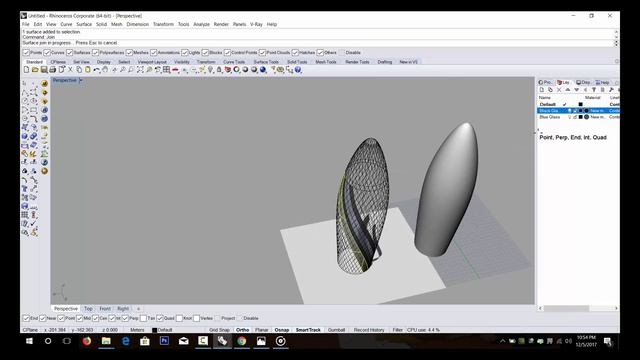Click the padlock Lock objects icon

pyautogui.click(x=219, y=70)
